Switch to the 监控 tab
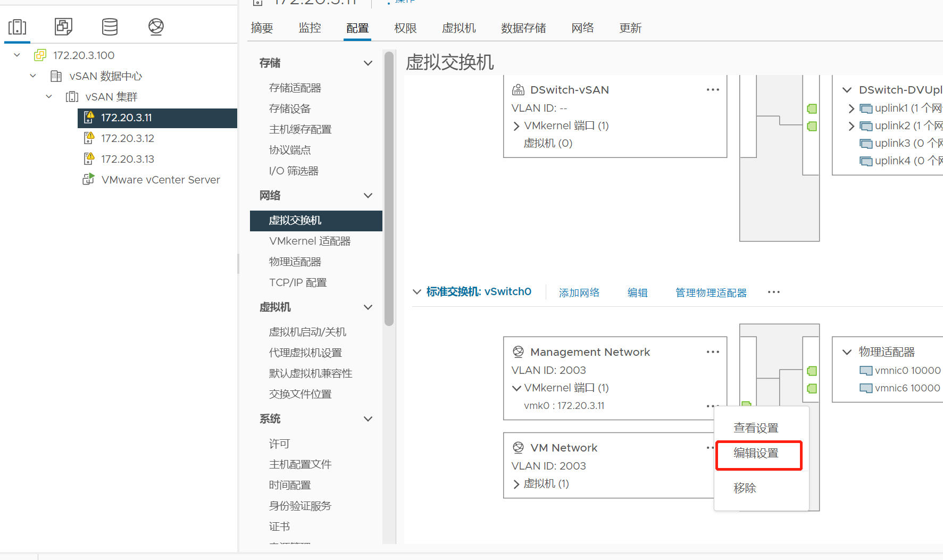The width and height of the screenshot is (943, 560). [310, 28]
